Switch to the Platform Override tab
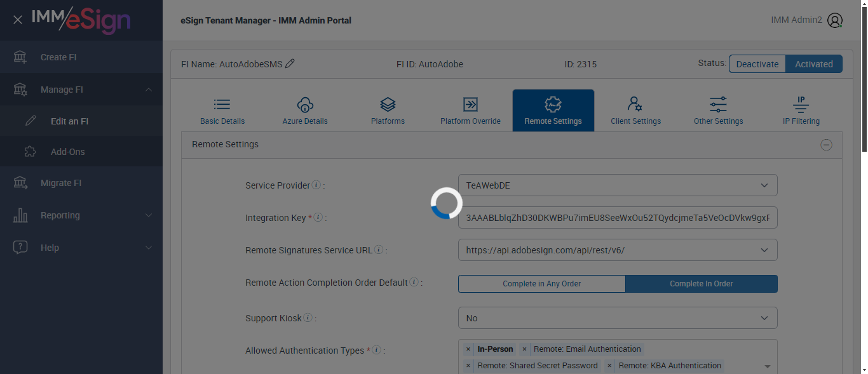This screenshot has width=868, height=374. [x=470, y=110]
